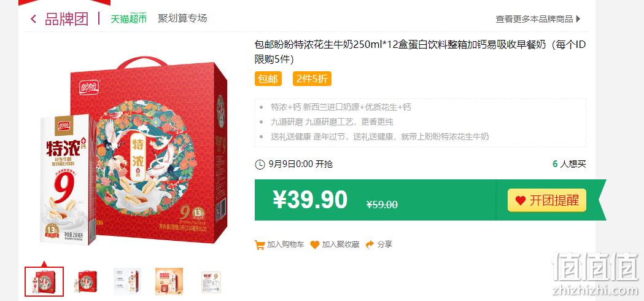Click the orange heart favorites icon
Image resolution: width=644 pixels, height=301 pixels.
[x=314, y=244]
